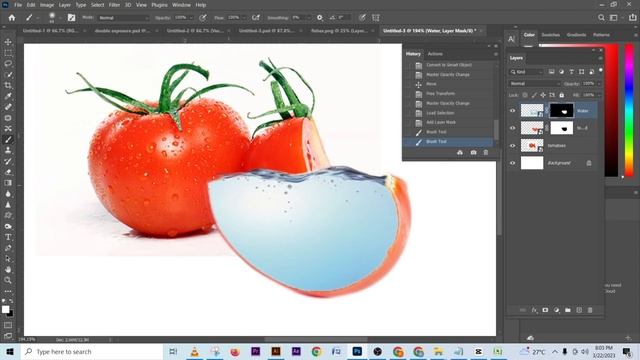
Task: Open the Photoshop search magnifier icon
Action: pyautogui.click(x=601, y=18)
